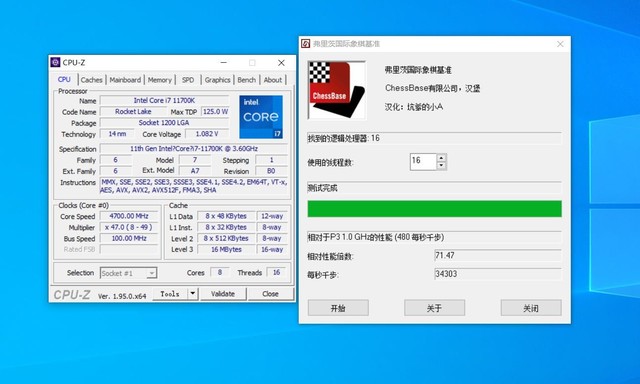Open the Bench tab in CPU-Z
640x384 pixels.
(247, 80)
